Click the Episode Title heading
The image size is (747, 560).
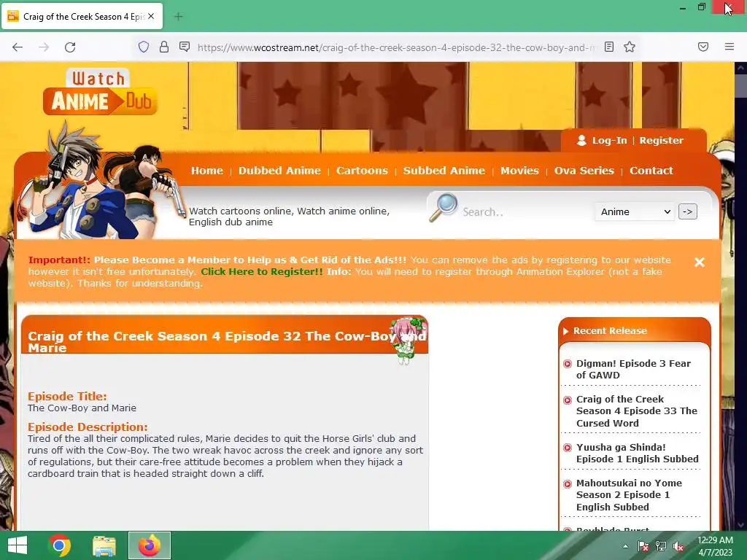click(67, 396)
